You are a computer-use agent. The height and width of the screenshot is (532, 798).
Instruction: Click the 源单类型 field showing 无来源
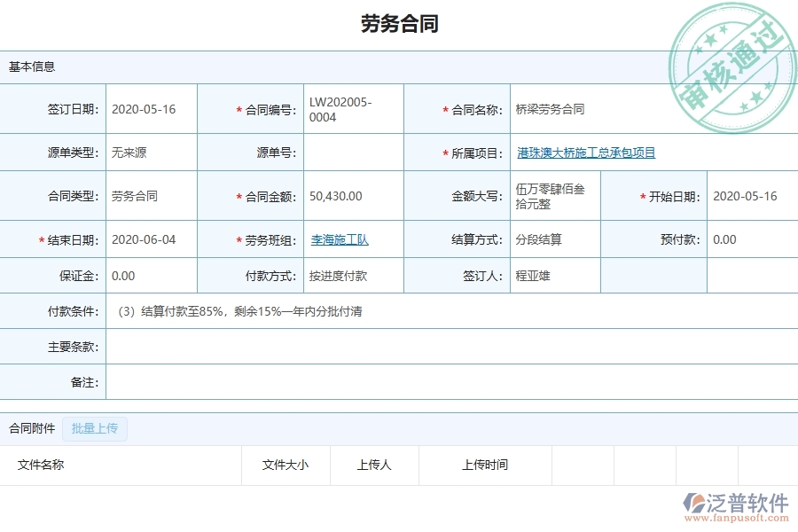pos(130,153)
